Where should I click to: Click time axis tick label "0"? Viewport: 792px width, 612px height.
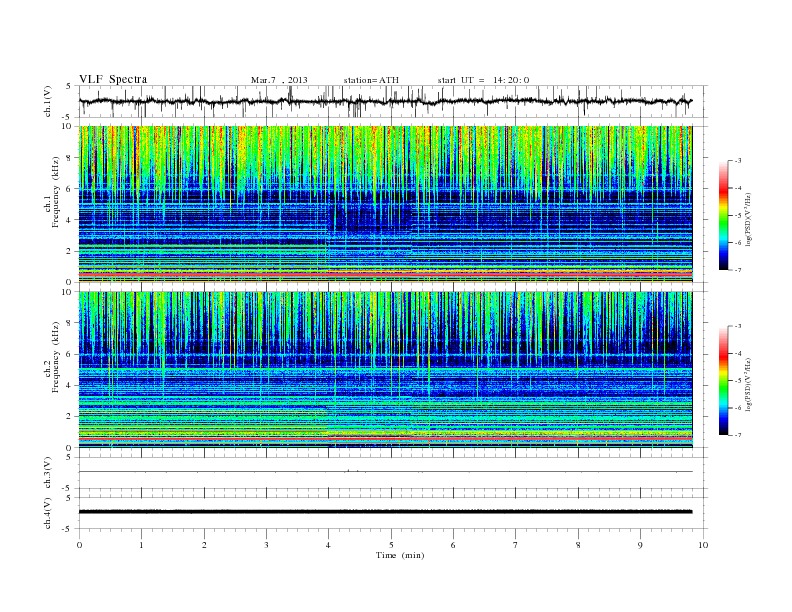coord(79,545)
